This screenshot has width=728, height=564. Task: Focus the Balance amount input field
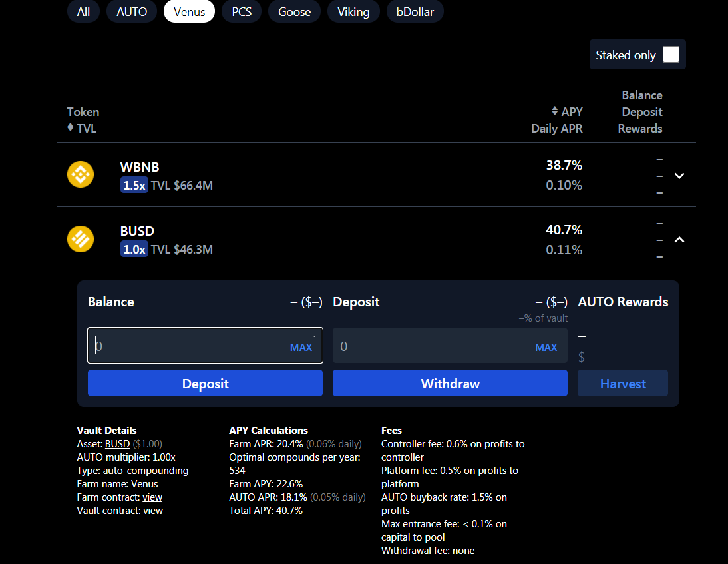coord(205,346)
